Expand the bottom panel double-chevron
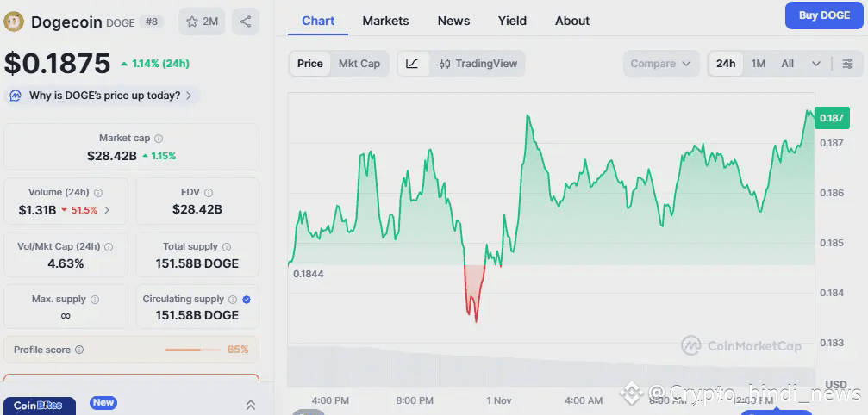Viewport: 868px width, 415px height. (251, 405)
